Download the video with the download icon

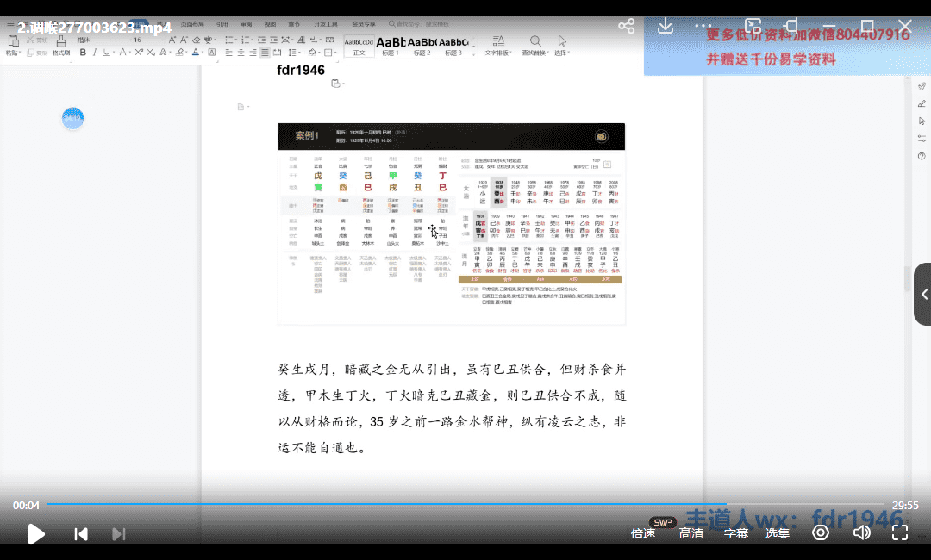(665, 27)
